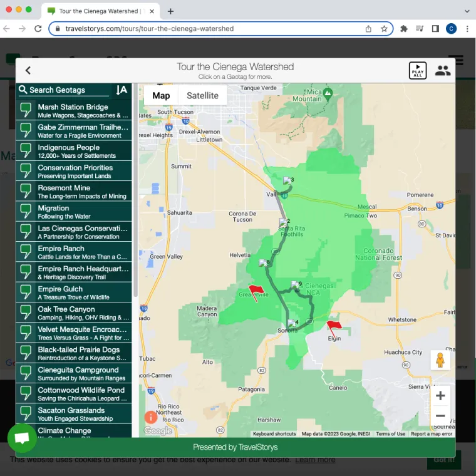Open Las Cienegas Conservation geotag

click(74, 232)
